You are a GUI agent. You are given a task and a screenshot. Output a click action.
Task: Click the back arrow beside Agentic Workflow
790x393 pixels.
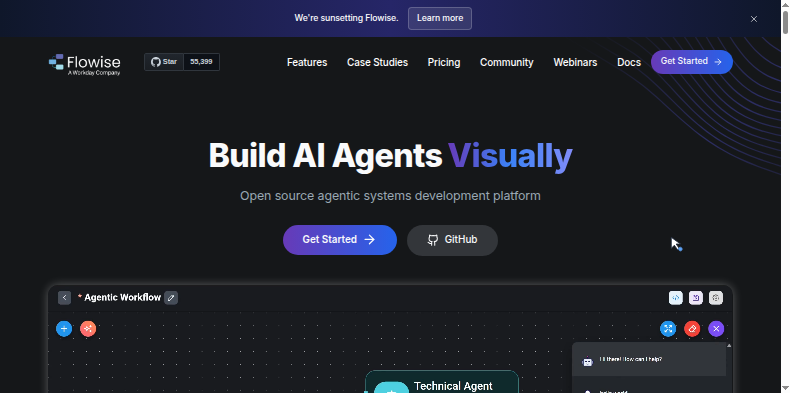64,298
